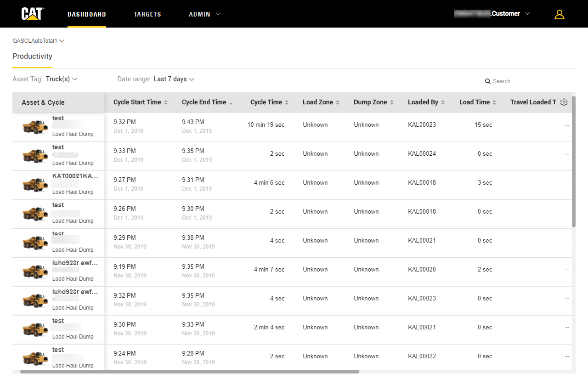Expand the Asset Tag Truck(s) dropdown
The width and height of the screenshot is (588, 379).
pyautogui.click(x=62, y=79)
